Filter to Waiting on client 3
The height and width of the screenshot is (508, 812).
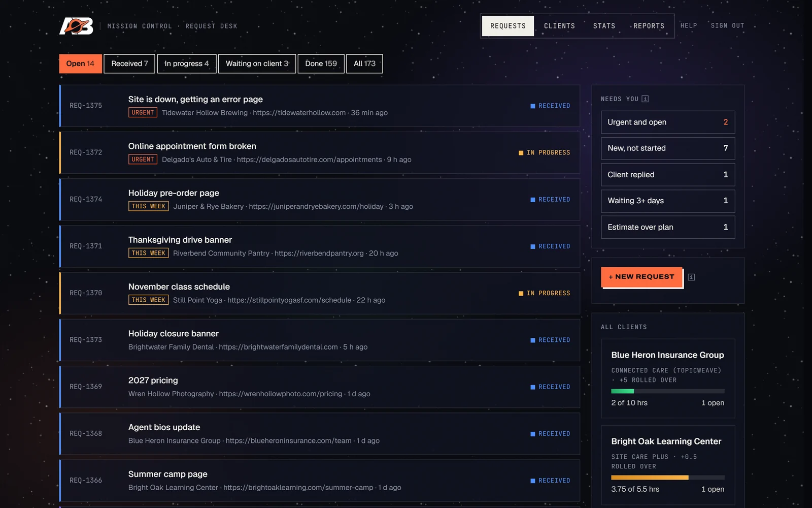257,63
